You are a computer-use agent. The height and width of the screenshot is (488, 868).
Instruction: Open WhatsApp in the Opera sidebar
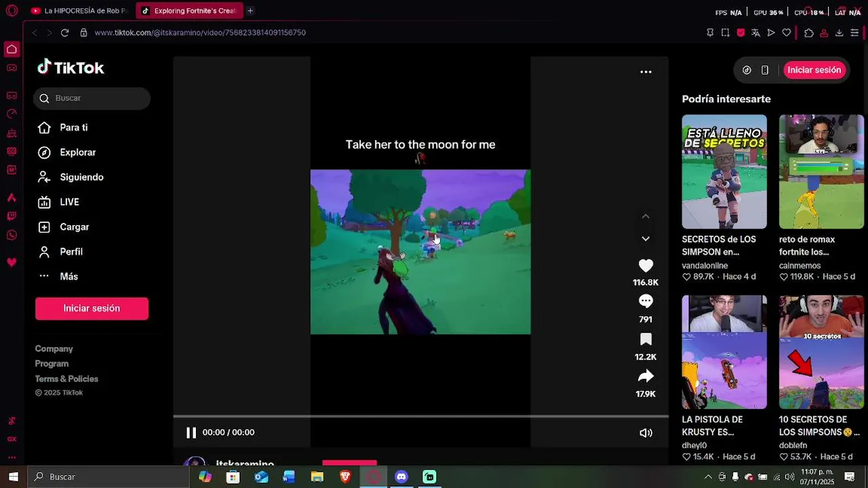[12, 235]
